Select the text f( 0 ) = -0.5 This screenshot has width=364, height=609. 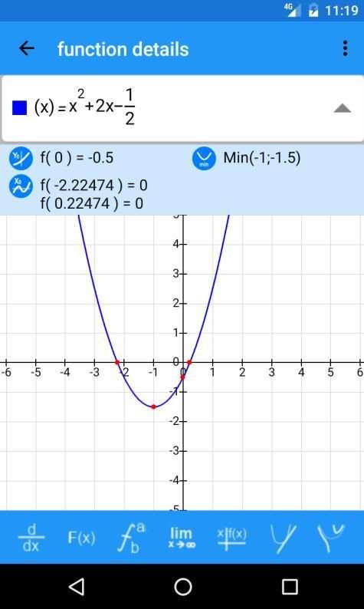[77, 158]
